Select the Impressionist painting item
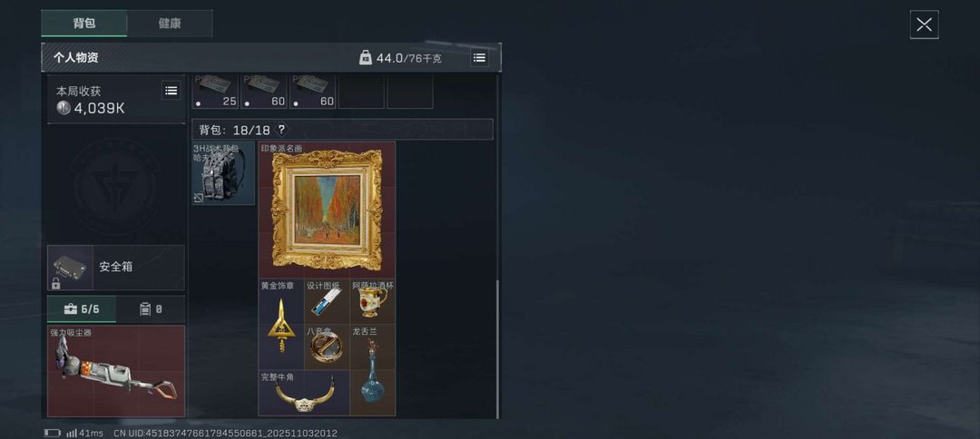Viewport: 980px width, 439px height. point(327,210)
